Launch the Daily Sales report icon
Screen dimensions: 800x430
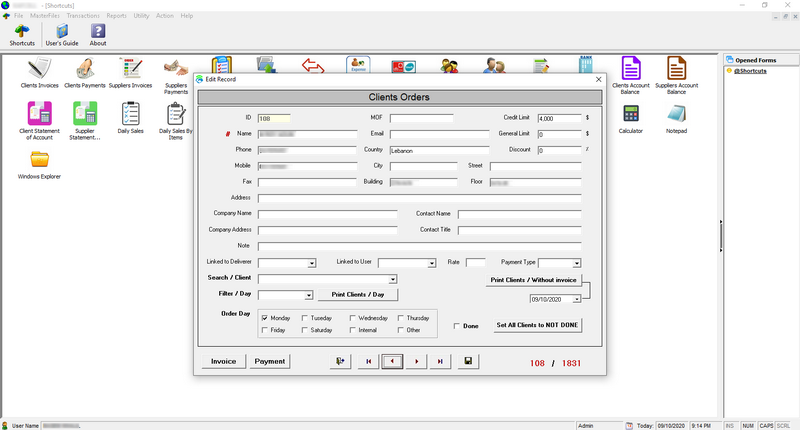[x=131, y=114]
